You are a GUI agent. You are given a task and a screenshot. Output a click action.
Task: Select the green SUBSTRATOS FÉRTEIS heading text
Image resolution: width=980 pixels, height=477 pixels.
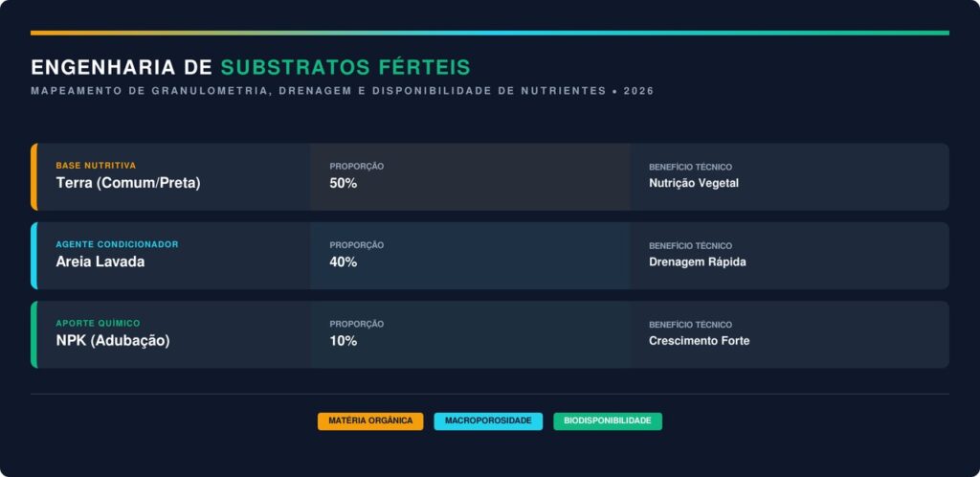point(345,67)
